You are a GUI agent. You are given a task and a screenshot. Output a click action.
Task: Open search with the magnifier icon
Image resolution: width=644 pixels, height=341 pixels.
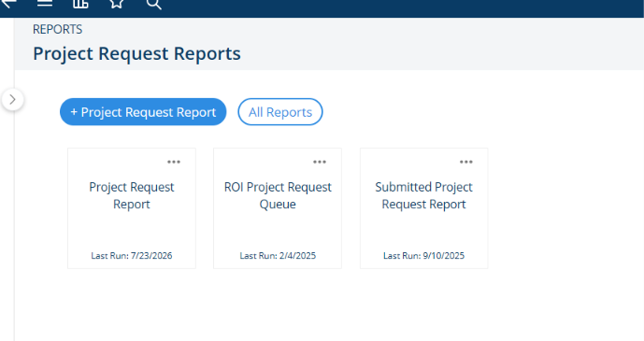153,4
